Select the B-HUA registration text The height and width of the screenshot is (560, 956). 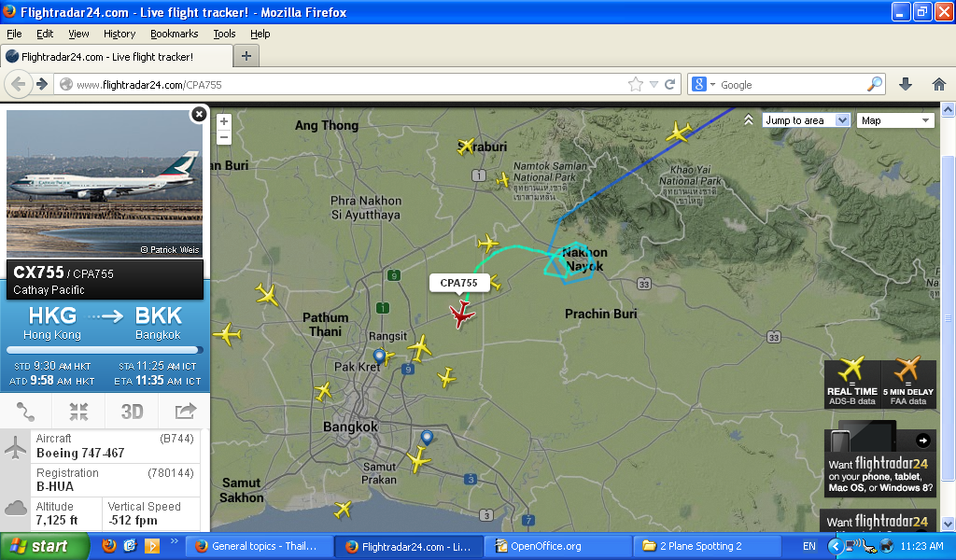[x=55, y=486]
